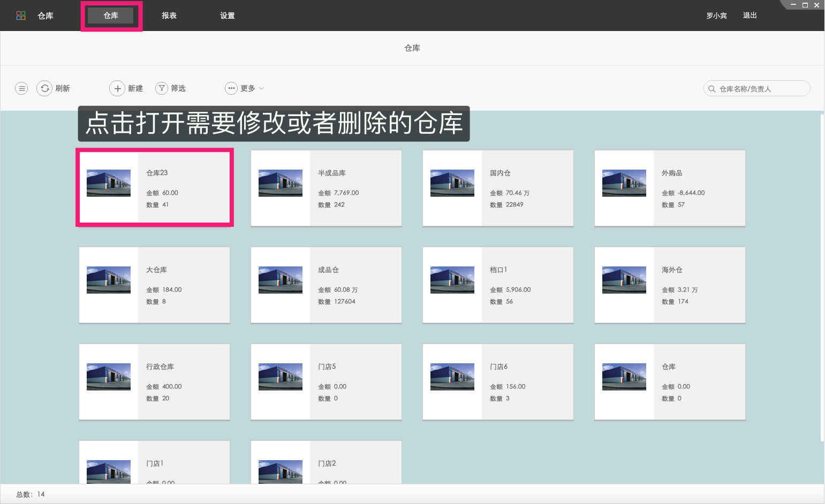Open the 罗小宾 user account
This screenshot has width=825, height=504.
[x=716, y=16]
